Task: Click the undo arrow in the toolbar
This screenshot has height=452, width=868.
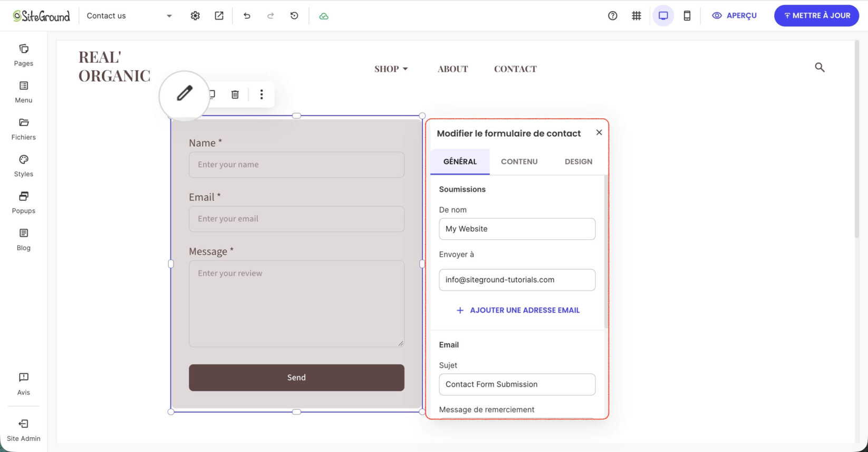Action: (247, 16)
